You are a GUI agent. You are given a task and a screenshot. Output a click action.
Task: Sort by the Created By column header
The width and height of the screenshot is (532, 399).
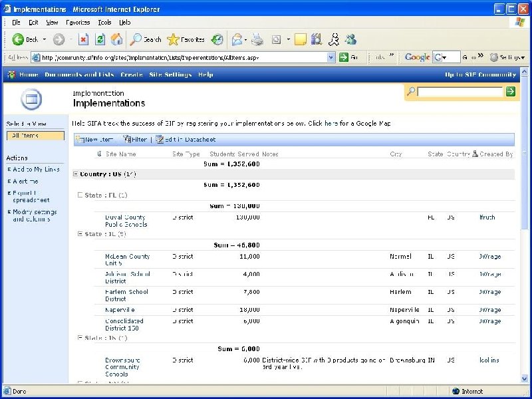[x=495, y=154]
